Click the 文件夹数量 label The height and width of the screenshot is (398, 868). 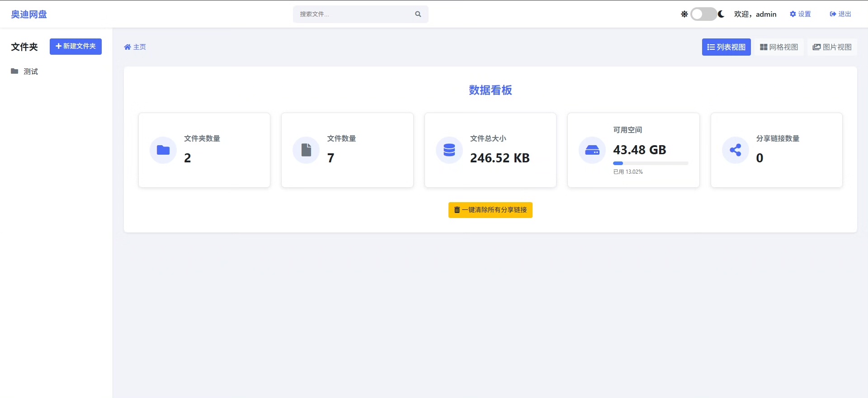[x=202, y=138]
